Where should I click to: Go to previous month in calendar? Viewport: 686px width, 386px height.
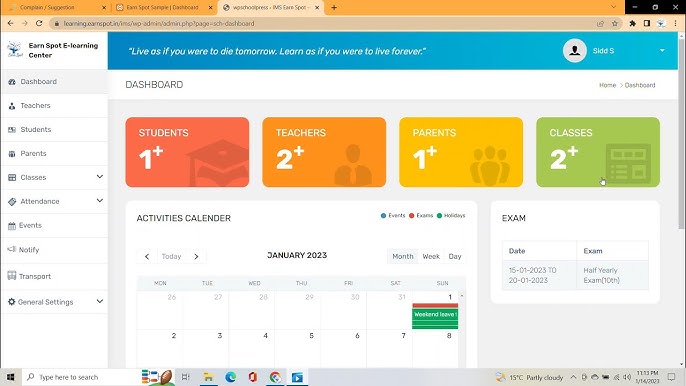(147, 256)
